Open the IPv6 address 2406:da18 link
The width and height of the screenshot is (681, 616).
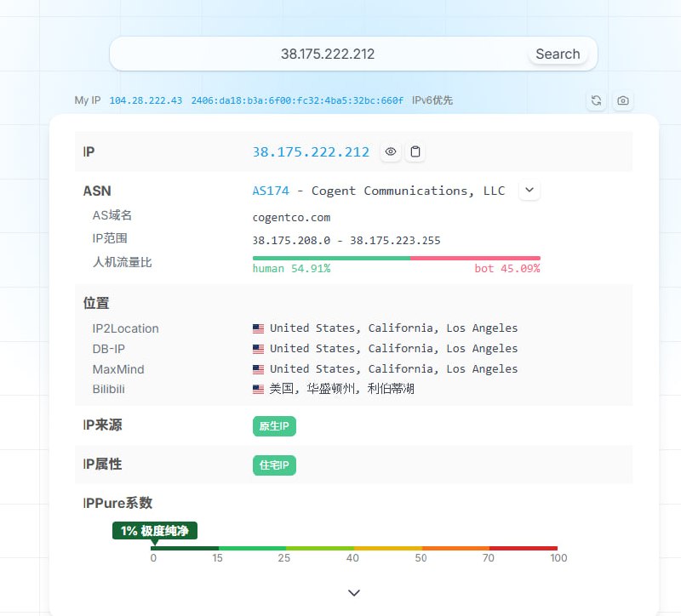(297, 100)
